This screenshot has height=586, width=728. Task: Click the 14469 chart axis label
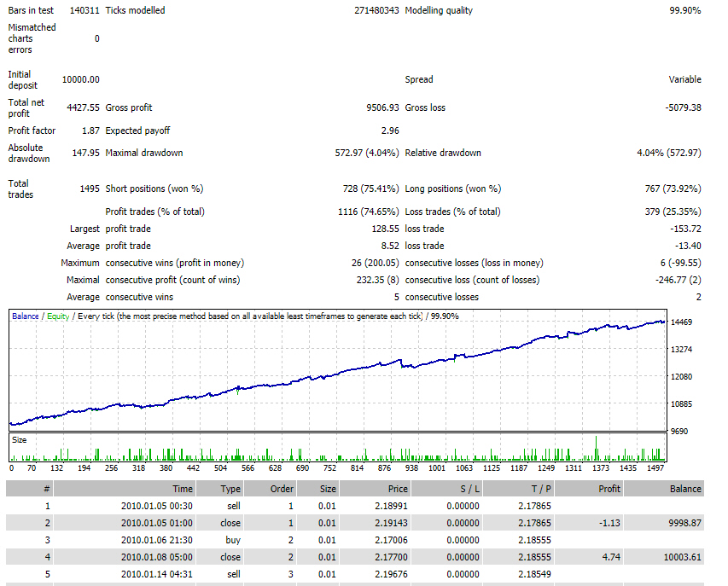pos(681,322)
